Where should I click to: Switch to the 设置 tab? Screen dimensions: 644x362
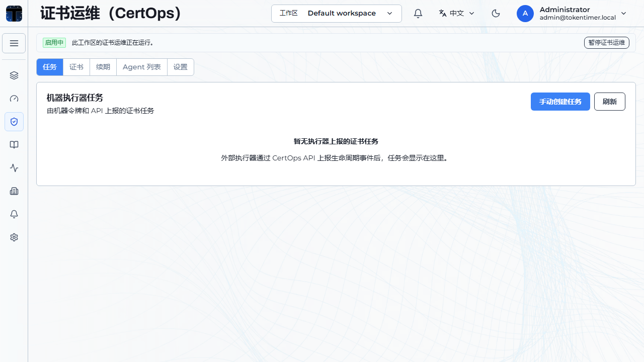[181, 67]
